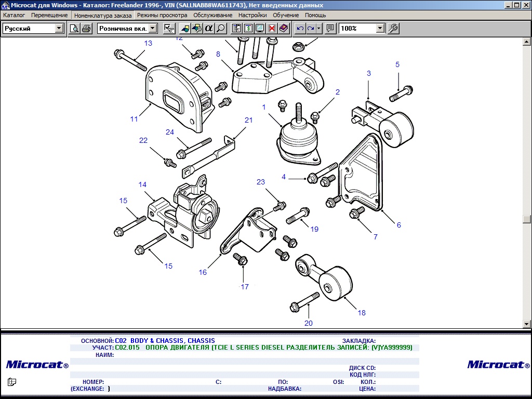Click the monitor screen icon
532x399 pixels.
click(260, 28)
